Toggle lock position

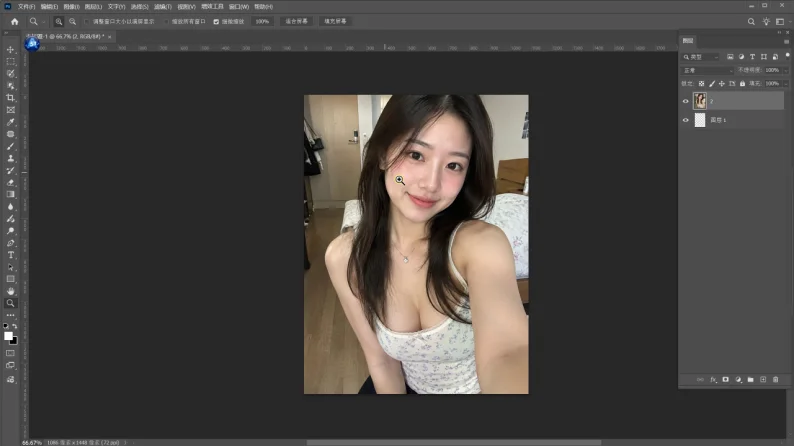pos(722,84)
